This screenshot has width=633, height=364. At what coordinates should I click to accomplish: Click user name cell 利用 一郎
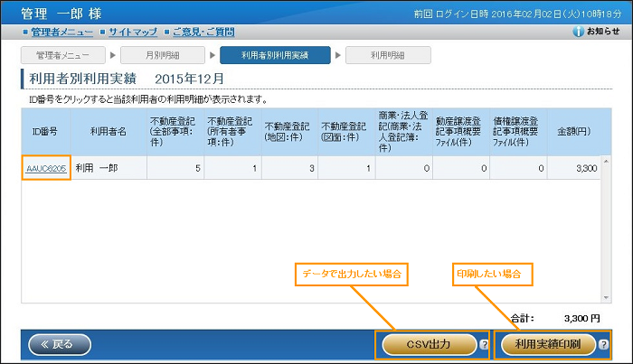[109, 168]
